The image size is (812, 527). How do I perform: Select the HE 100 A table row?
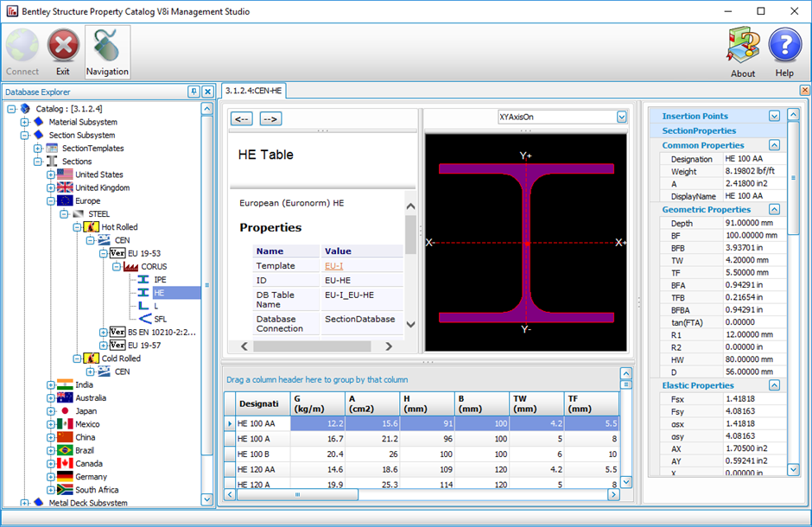pyautogui.click(x=422, y=439)
